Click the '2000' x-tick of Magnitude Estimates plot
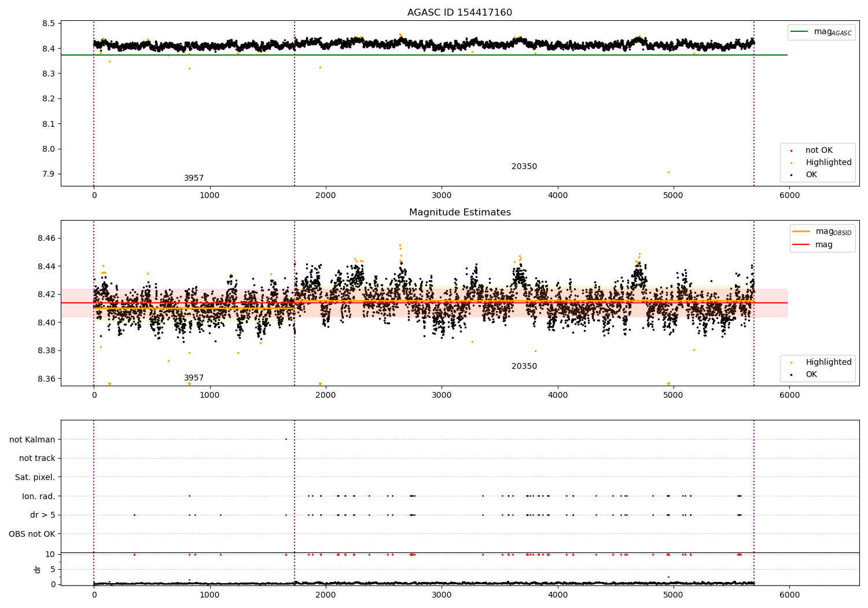Viewport: 868px width, 608px height. click(x=326, y=395)
